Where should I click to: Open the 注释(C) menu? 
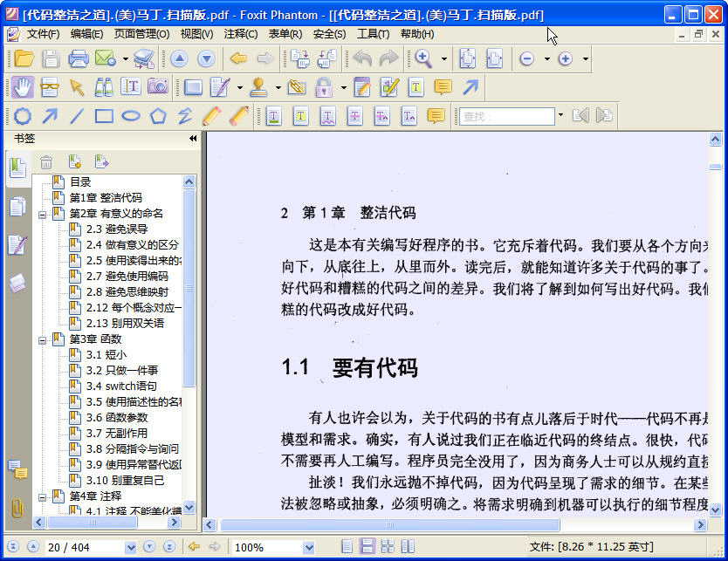click(x=241, y=34)
